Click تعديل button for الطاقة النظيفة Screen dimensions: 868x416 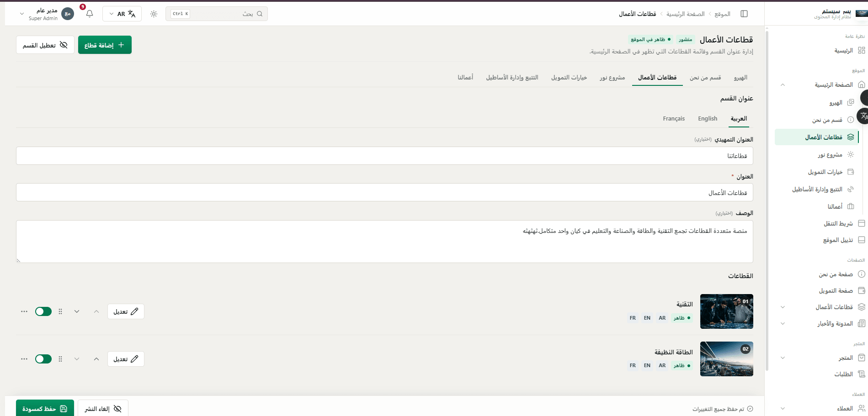(126, 359)
